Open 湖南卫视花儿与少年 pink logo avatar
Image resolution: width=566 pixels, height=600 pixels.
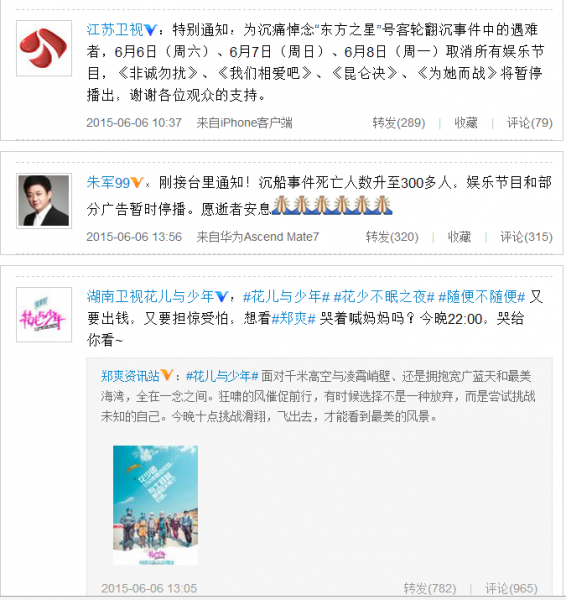(44, 315)
